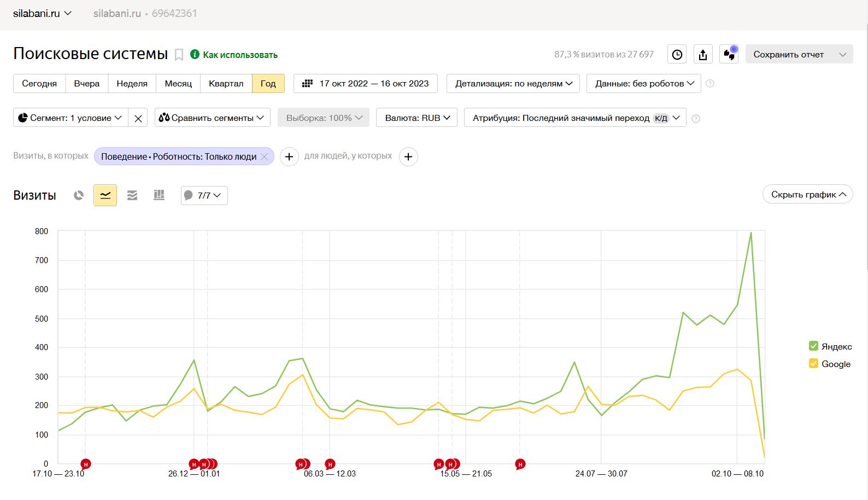Select the Сегодня period tab

point(39,83)
